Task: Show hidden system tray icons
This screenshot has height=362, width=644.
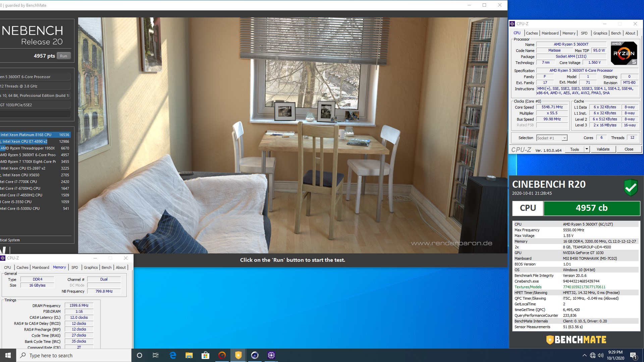Action: click(584, 355)
